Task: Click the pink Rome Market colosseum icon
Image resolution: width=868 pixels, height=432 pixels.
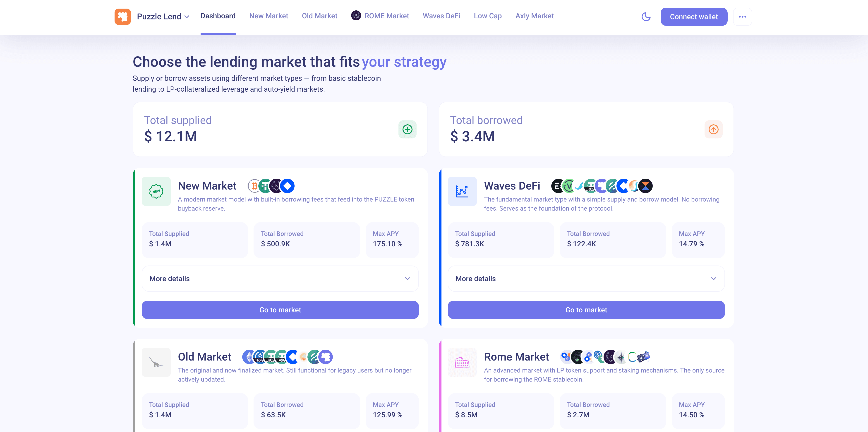Action: point(462,362)
